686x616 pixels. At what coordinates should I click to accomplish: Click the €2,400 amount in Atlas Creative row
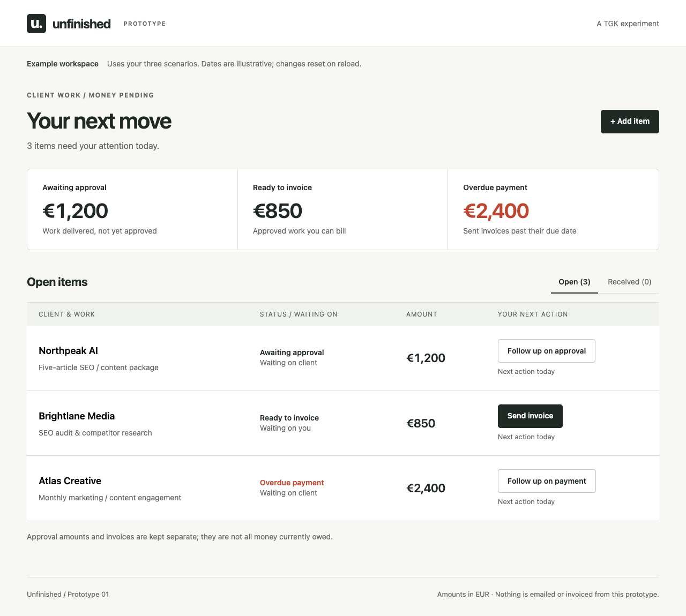click(x=426, y=489)
